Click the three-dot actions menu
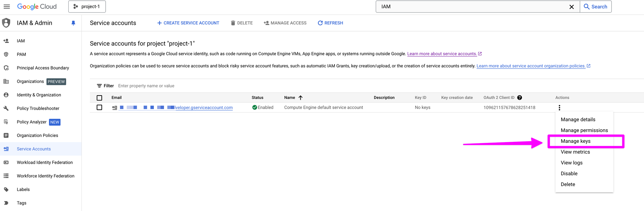 [x=559, y=107]
